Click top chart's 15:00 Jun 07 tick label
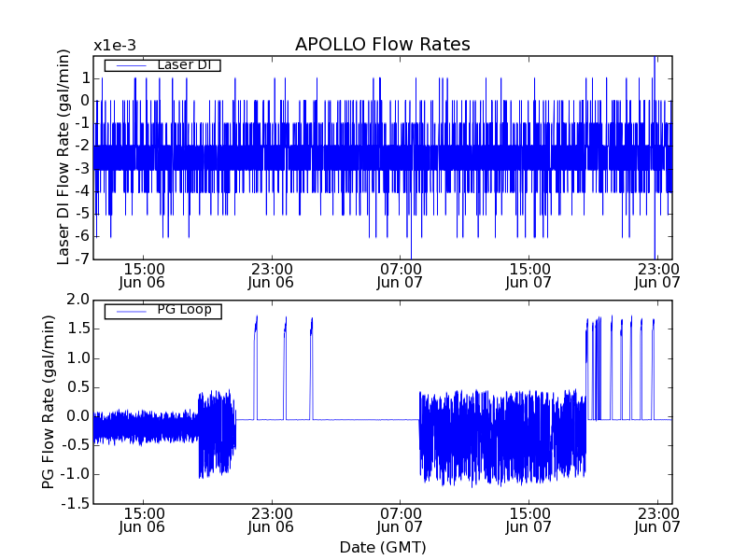 coord(529,275)
